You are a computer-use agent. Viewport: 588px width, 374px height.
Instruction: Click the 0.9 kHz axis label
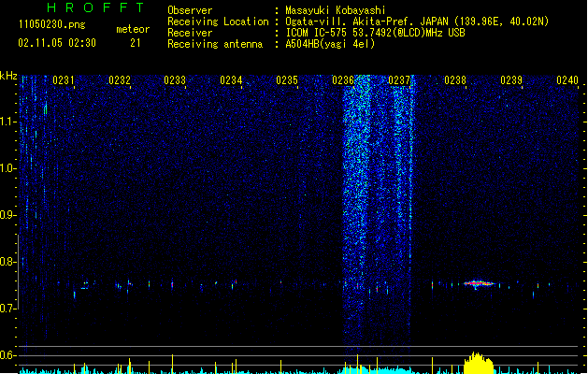[x=7, y=215]
